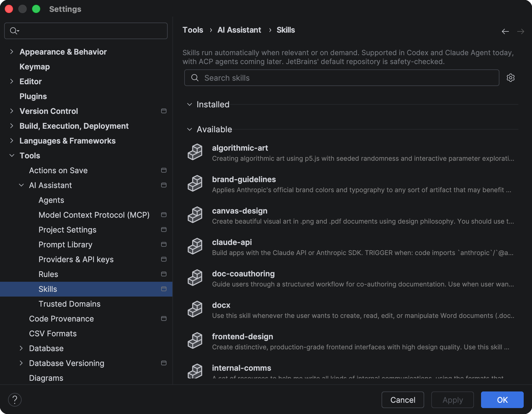The width and height of the screenshot is (532, 414).
Task: Select Prompt Library settings page
Action: click(65, 245)
